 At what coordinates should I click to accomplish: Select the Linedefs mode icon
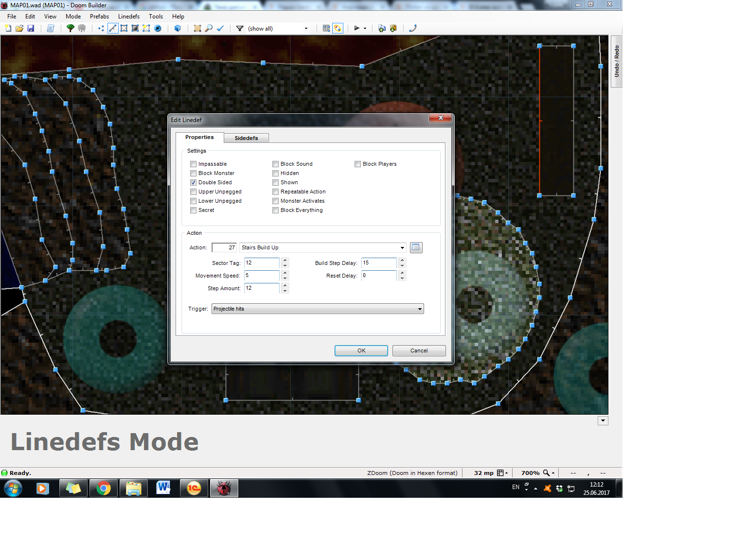113,28
